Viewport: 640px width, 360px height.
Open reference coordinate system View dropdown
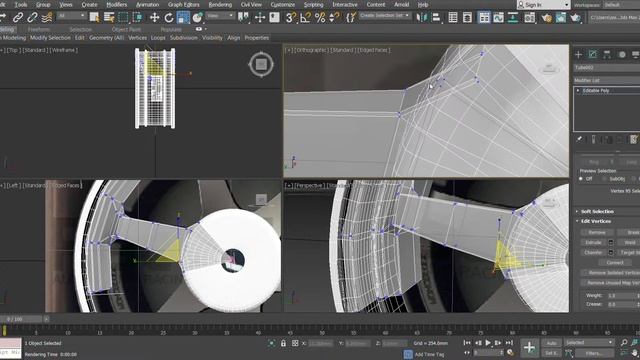pos(220,16)
